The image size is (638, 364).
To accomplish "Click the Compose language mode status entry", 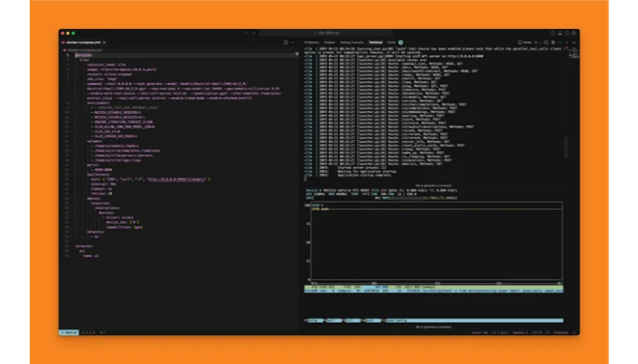I will click(561, 332).
